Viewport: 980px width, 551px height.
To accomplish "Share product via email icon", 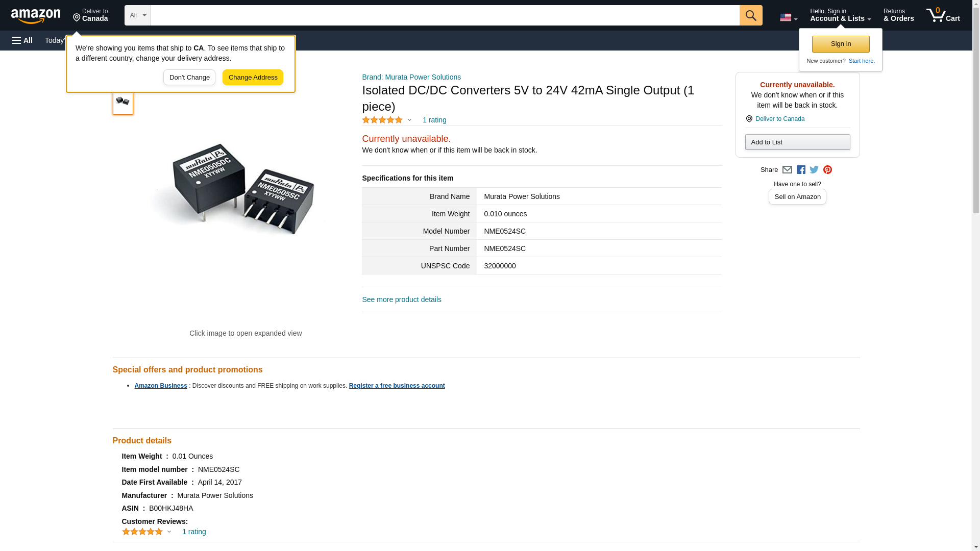I will 787,170.
